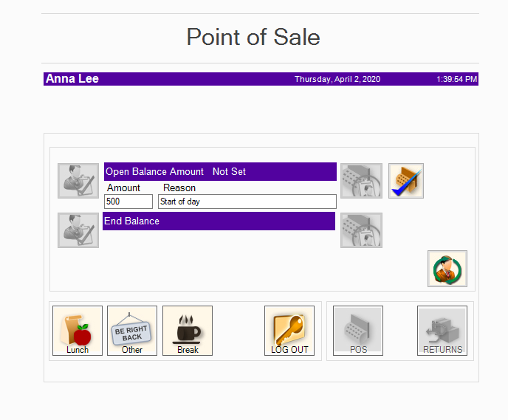Click the Open Balance Amount header bar

[220, 171]
